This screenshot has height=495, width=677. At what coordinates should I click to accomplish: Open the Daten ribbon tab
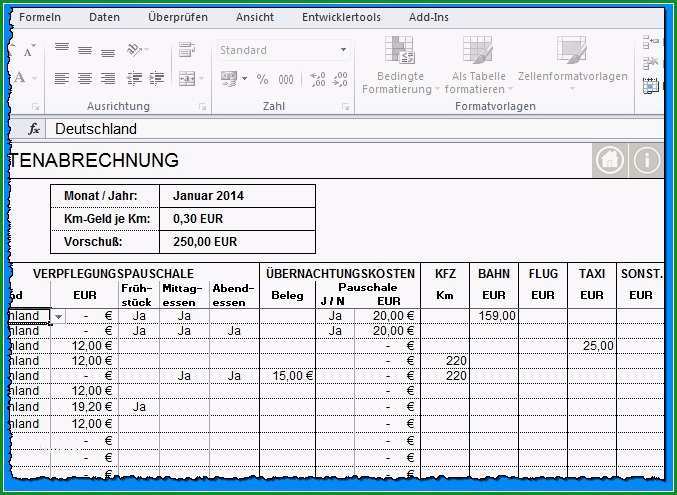[104, 17]
